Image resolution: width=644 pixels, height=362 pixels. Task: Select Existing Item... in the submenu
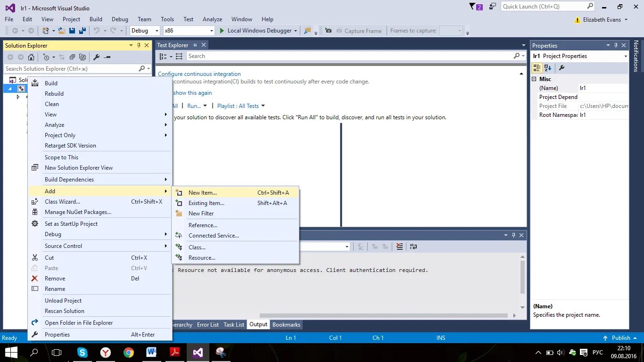point(236,203)
